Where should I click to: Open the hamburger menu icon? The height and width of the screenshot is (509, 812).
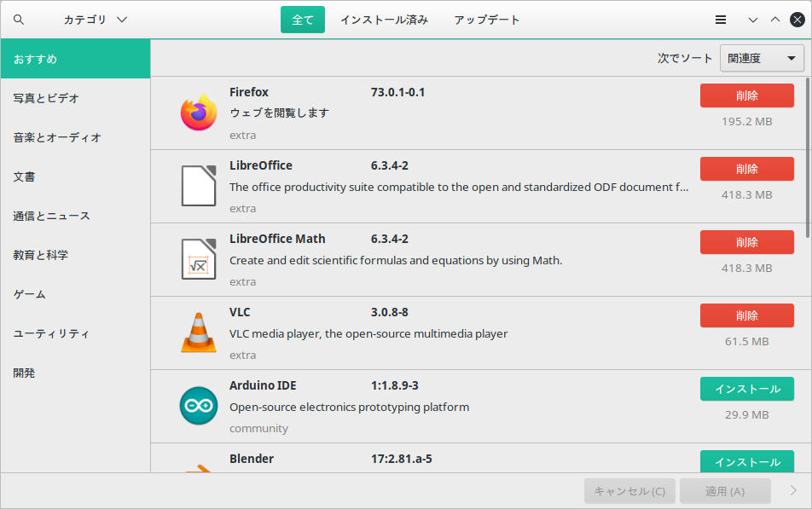click(721, 20)
